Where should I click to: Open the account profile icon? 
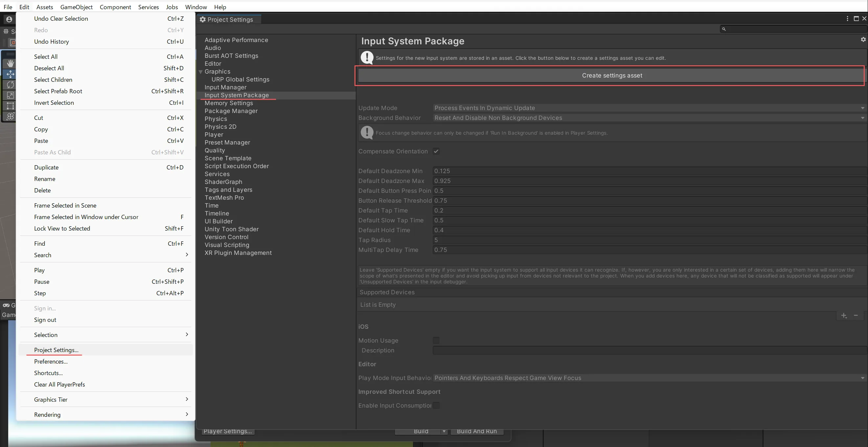(9, 19)
